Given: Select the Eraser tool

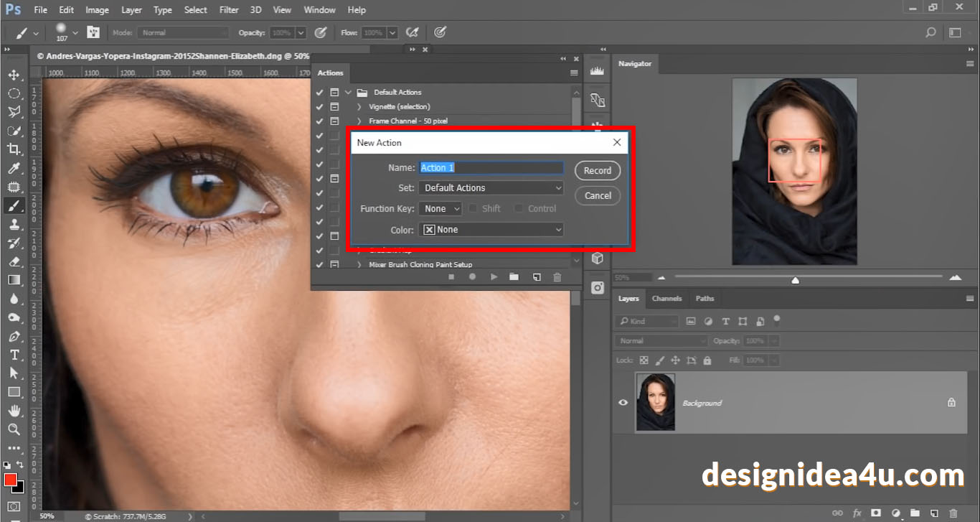Looking at the screenshot, I should click(x=14, y=262).
